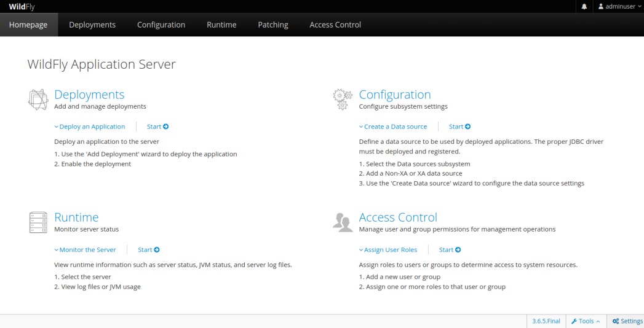Click the Access Control users icon
The image size is (644, 328).
tap(343, 222)
